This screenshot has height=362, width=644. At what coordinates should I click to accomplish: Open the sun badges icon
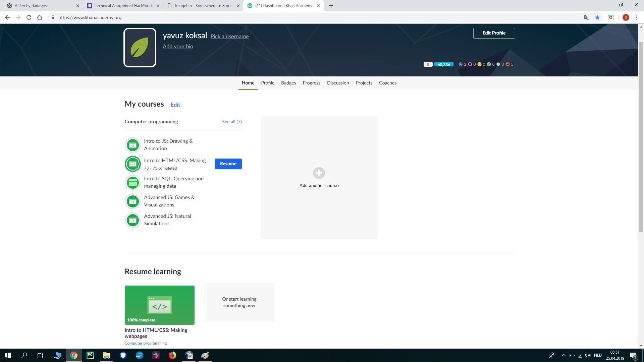point(479,64)
